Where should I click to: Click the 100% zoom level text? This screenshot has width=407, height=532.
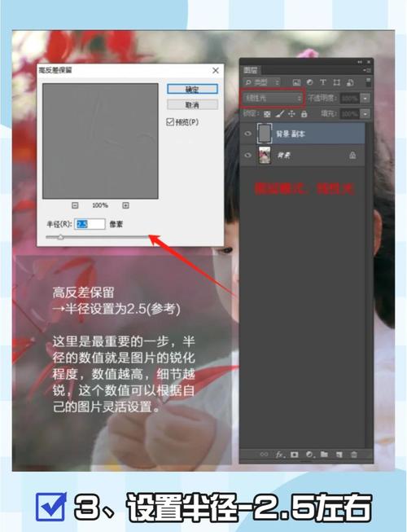coord(100,205)
